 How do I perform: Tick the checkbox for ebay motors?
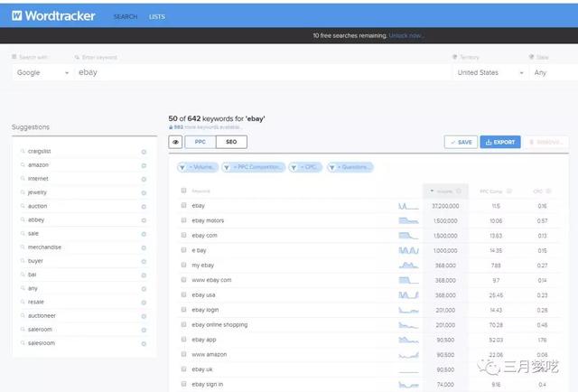pyautogui.click(x=183, y=220)
